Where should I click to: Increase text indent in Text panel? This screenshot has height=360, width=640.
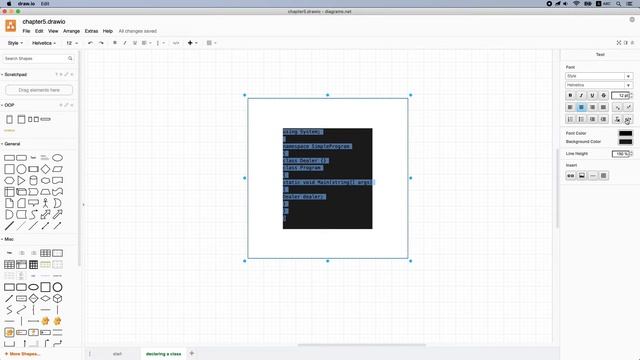603,119
